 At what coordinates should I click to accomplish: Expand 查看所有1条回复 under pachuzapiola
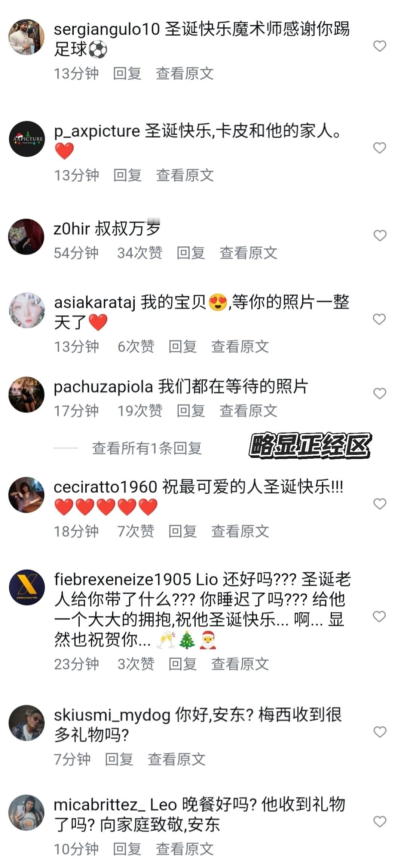click(x=147, y=448)
